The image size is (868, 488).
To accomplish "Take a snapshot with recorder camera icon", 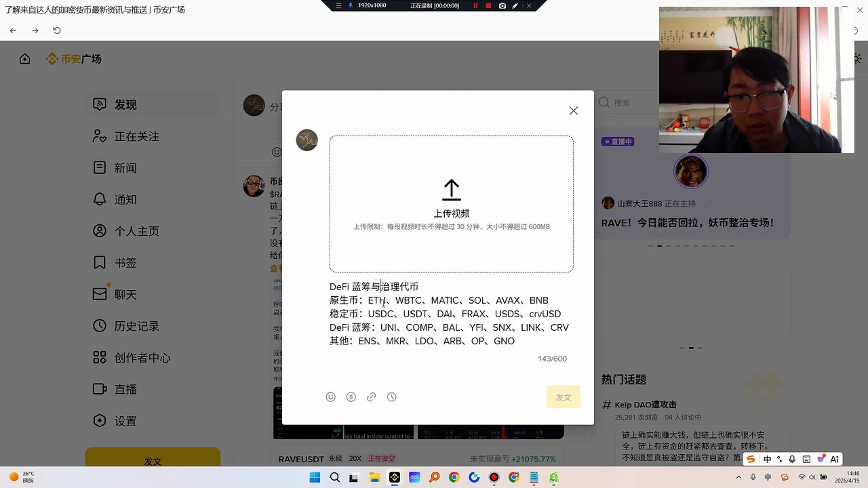I will pyautogui.click(x=502, y=5).
